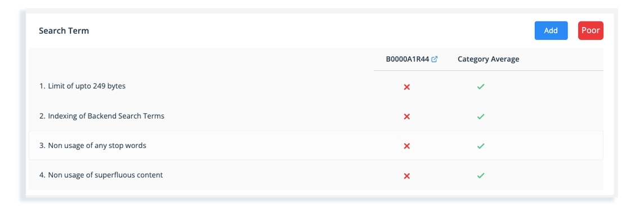The image size is (644, 206).
Task: Click the blue Add button
Action: (551, 31)
